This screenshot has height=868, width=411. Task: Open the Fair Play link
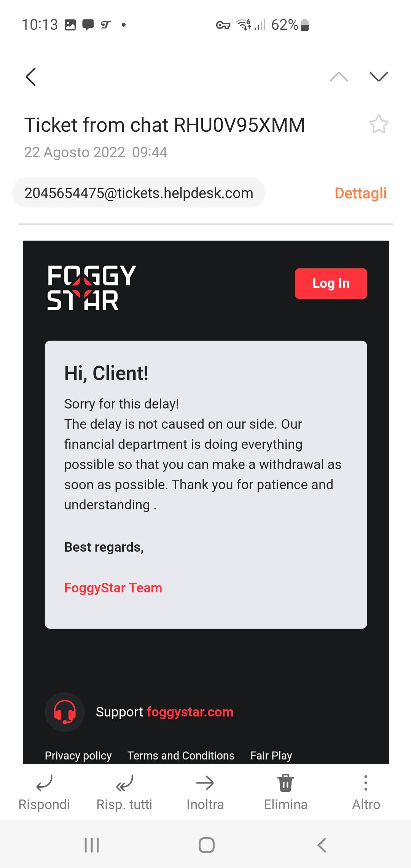[271, 755]
